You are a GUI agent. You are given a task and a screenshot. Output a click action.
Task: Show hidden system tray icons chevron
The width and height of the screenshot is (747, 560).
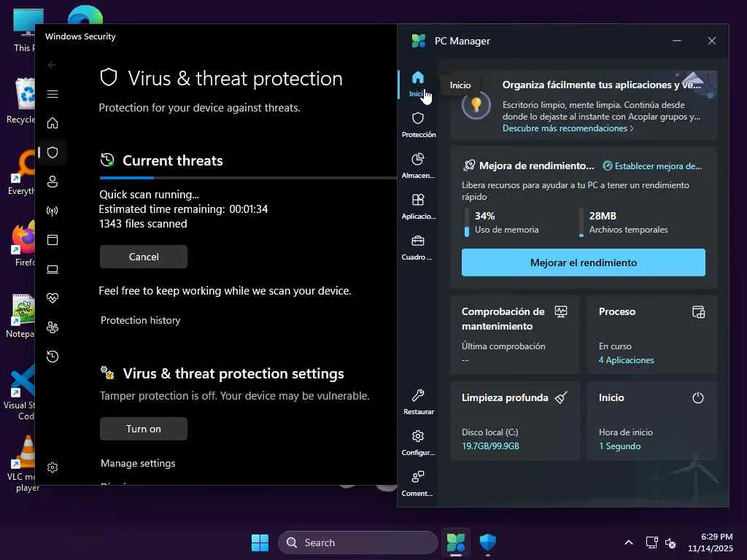point(629,542)
